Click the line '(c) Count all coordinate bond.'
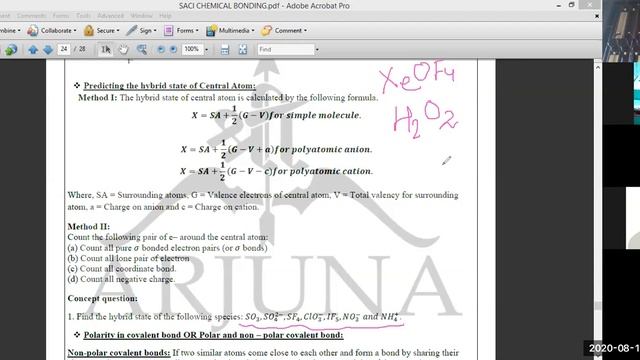Viewport: 640px width, 360px height. point(122,269)
